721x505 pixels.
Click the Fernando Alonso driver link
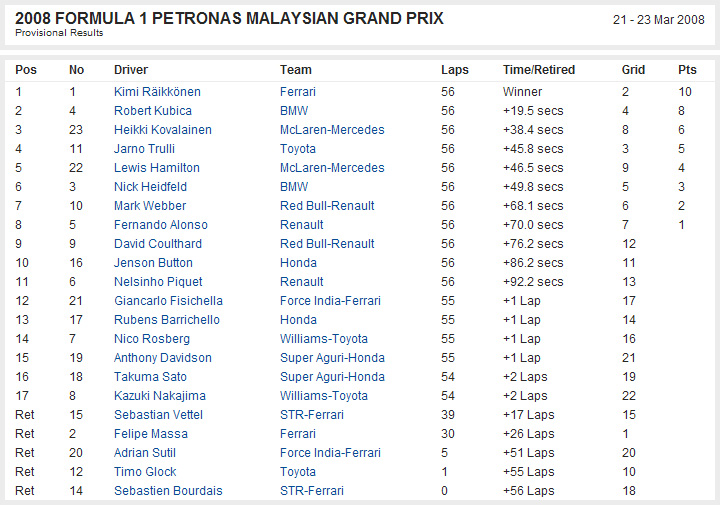click(x=161, y=225)
